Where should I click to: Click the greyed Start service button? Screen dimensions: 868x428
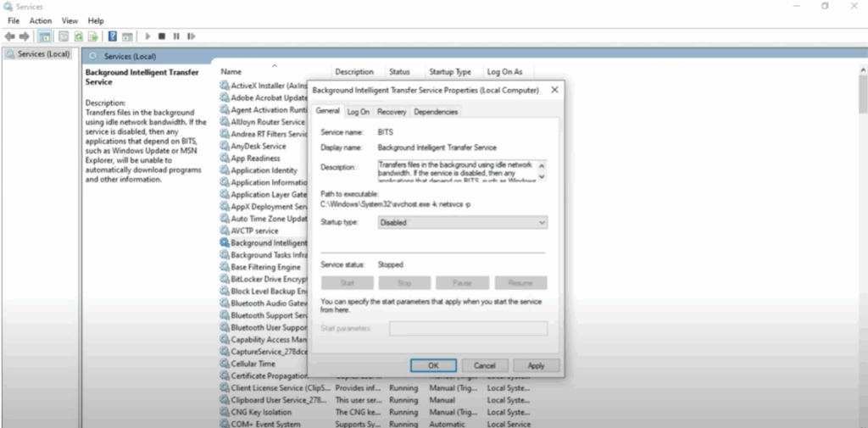tap(347, 283)
